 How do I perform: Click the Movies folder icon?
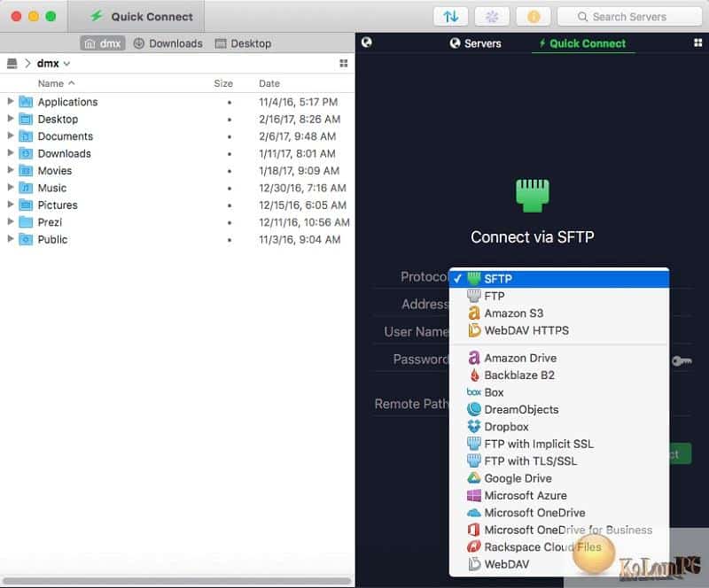click(26, 170)
